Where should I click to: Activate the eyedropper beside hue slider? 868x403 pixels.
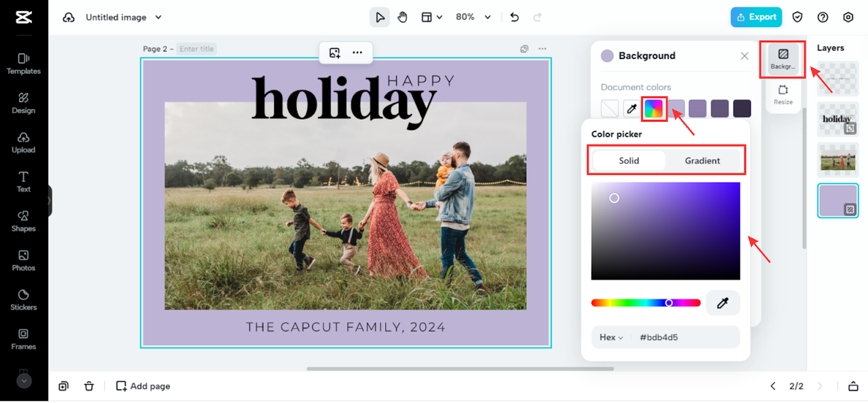tap(723, 303)
